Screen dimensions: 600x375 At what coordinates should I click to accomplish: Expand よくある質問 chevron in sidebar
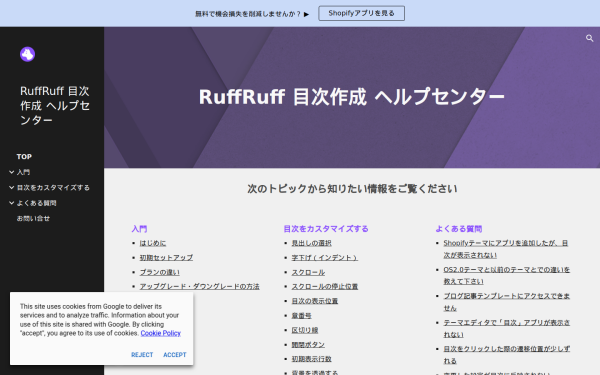[11, 203]
